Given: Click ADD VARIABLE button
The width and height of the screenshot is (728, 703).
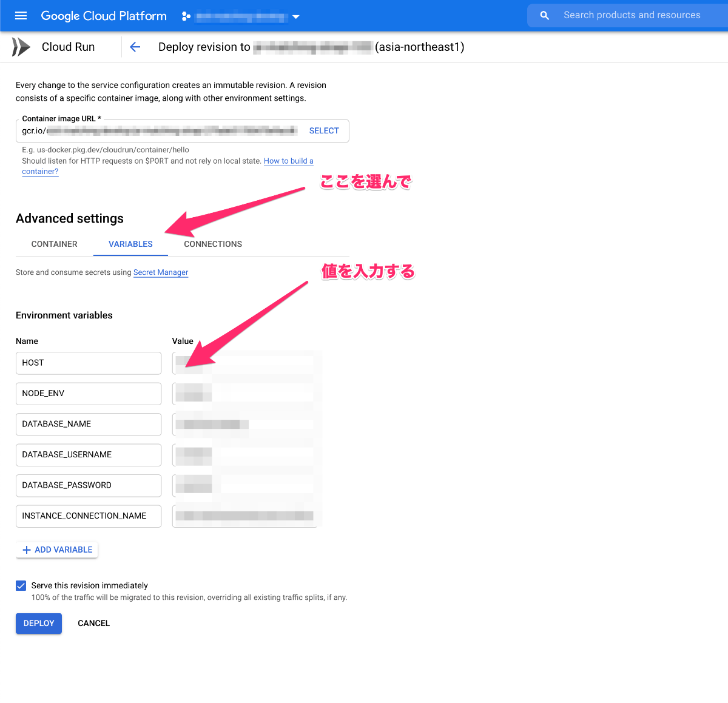Looking at the screenshot, I should point(57,550).
